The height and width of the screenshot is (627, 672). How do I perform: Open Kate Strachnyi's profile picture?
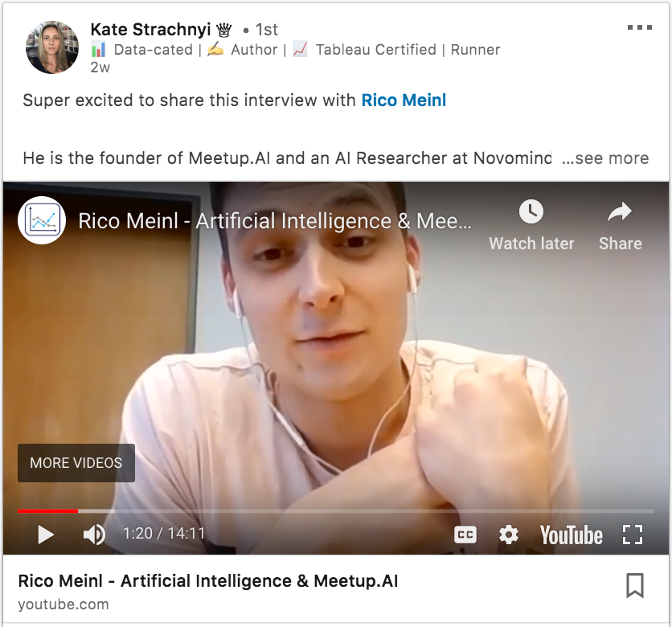pos(52,47)
